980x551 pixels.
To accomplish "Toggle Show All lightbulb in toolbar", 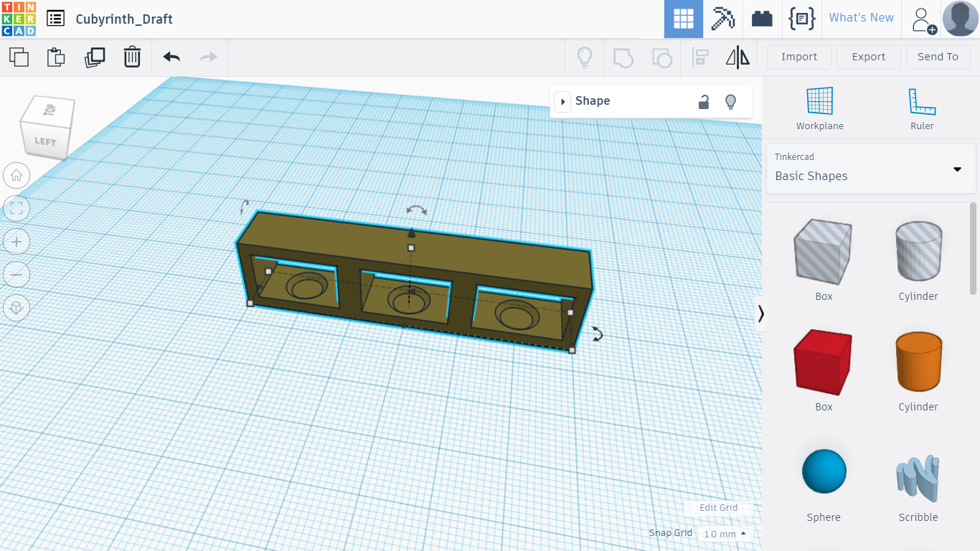I will tap(585, 57).
